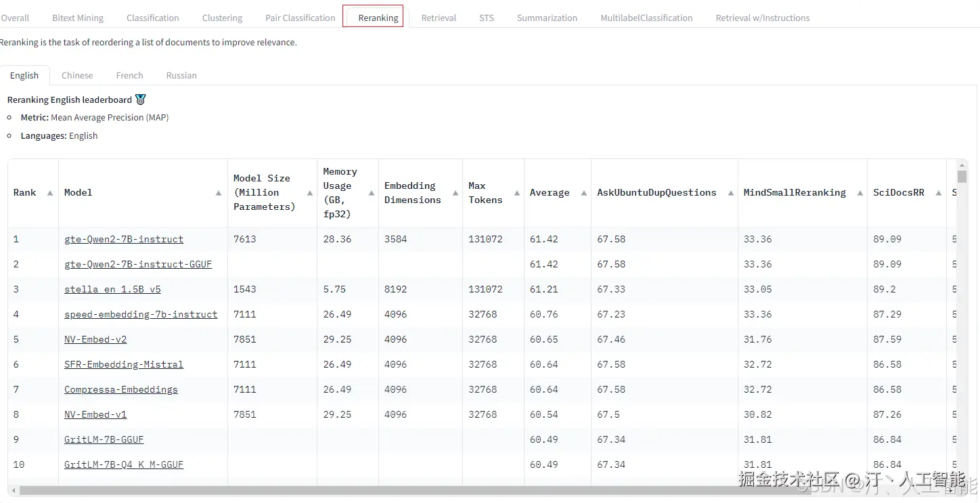This screenshot has width=980, height=503.
Task: Sort by Average column arrow
Action: coord(583,193)
